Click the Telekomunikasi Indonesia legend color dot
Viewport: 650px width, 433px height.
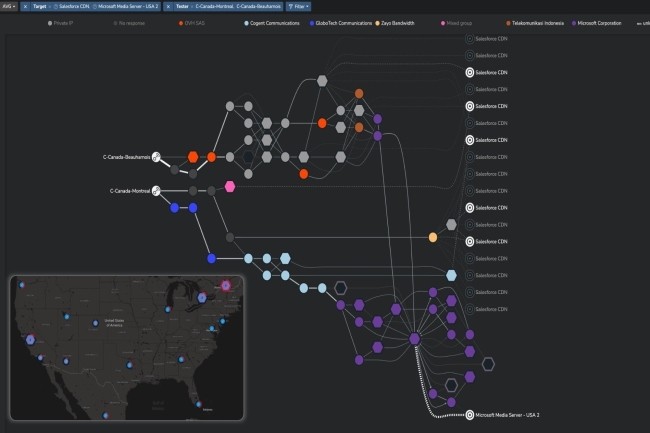509,21
